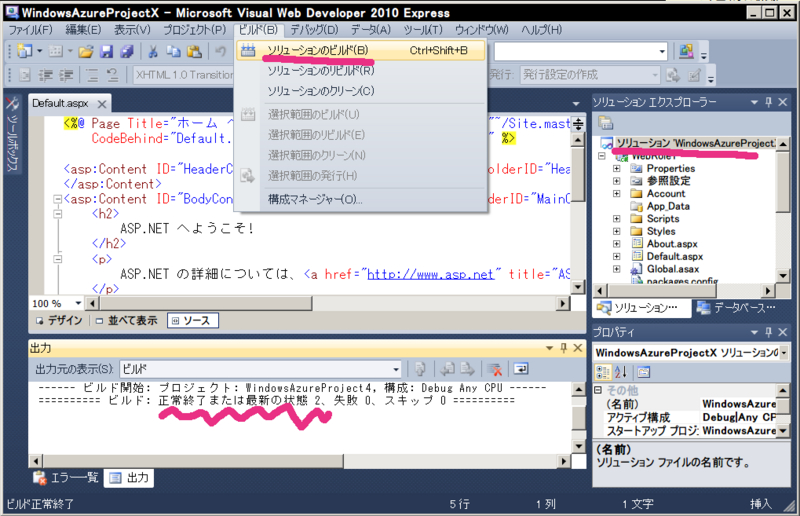Image resolution: width=800 pixels, height=516 pixels.
Task: Click the find message in code icon
Action: [420, 368]
